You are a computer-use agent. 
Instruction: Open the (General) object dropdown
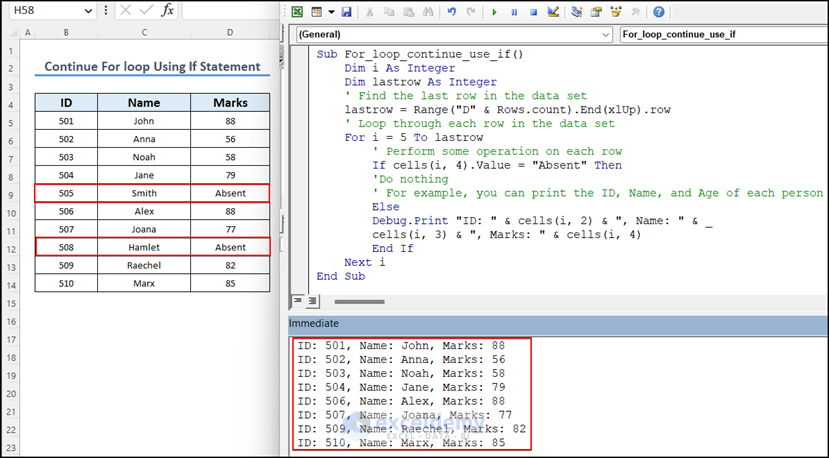(604, 34)
